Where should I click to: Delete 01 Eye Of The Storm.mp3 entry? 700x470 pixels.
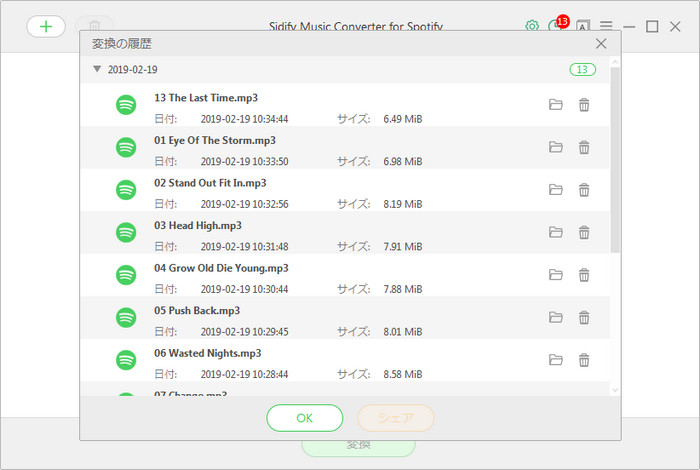click(584, 147)
